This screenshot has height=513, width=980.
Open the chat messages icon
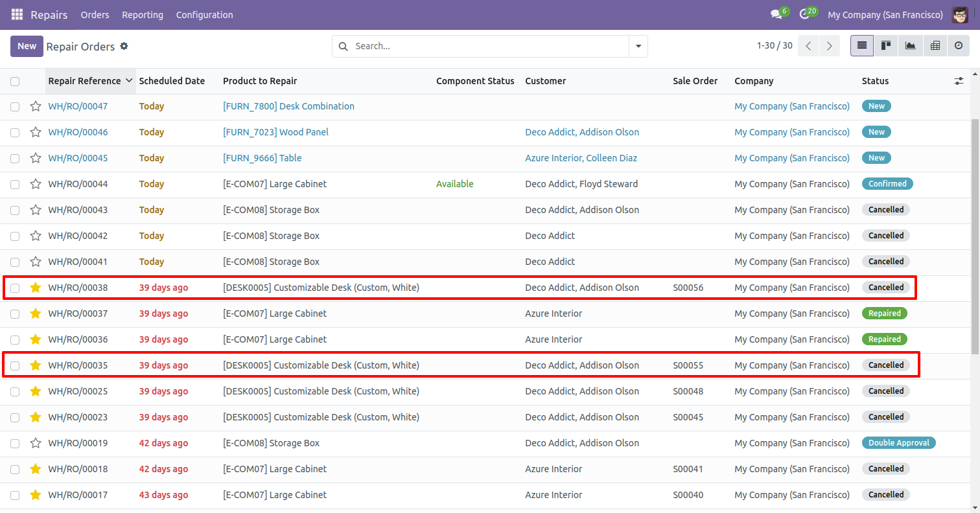pyautogui.click(x=776, y=14)
